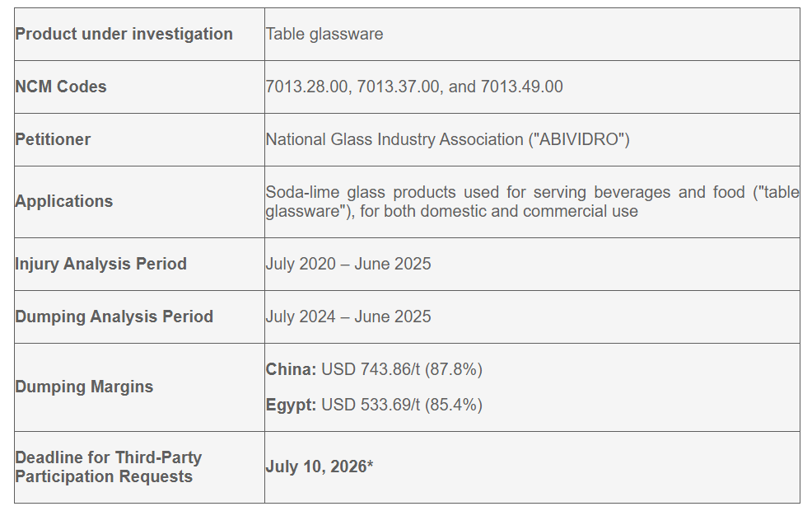Click the bold 'Egypt:' margin label
Image resolution: width=812 pixels, height=511 pixels.
pyautogui.click(x=291, y=405)
